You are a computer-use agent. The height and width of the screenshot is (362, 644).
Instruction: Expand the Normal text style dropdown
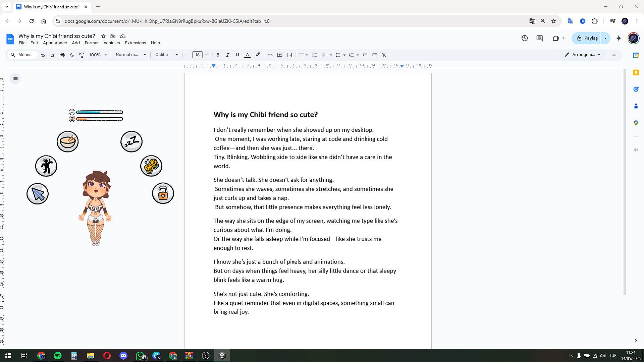click(x=131, y=55)
